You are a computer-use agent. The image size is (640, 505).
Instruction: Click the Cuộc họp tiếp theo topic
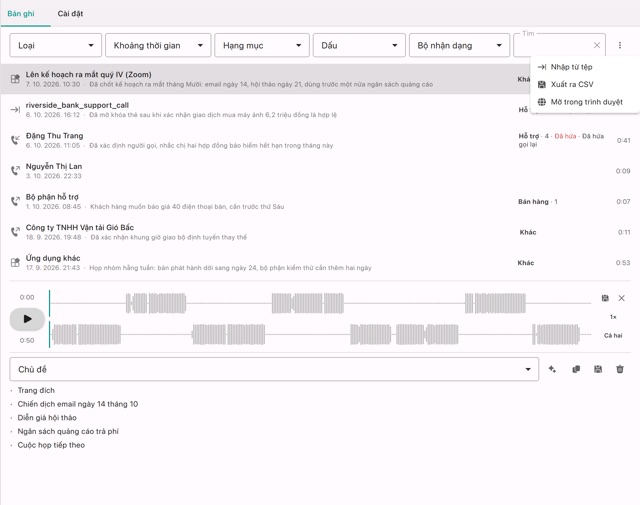pos(51,445)
